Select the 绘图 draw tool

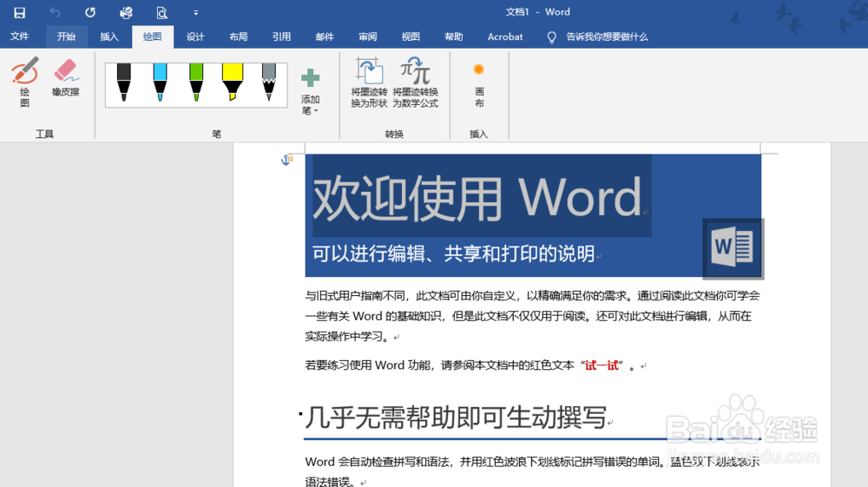point(24,82)
